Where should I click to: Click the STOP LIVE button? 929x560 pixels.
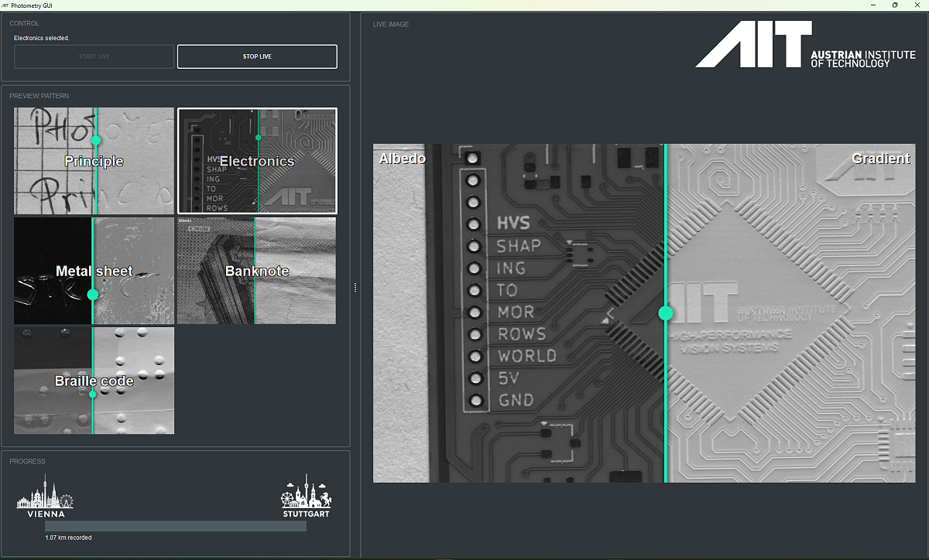coord(257,56)
